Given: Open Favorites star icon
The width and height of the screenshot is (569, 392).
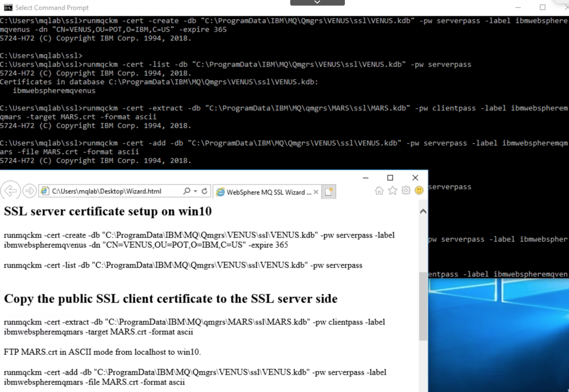Looking at the screenshot, I should [392, 191].
